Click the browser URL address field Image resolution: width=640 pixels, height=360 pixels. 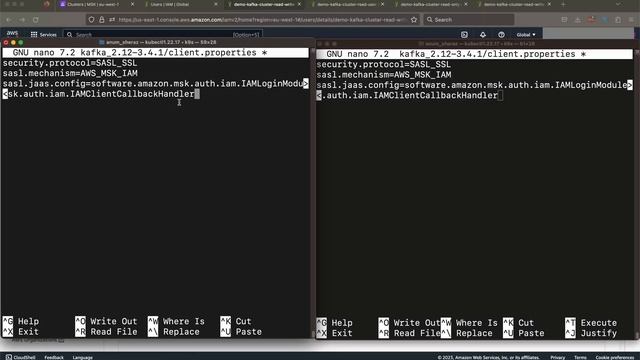261,20
